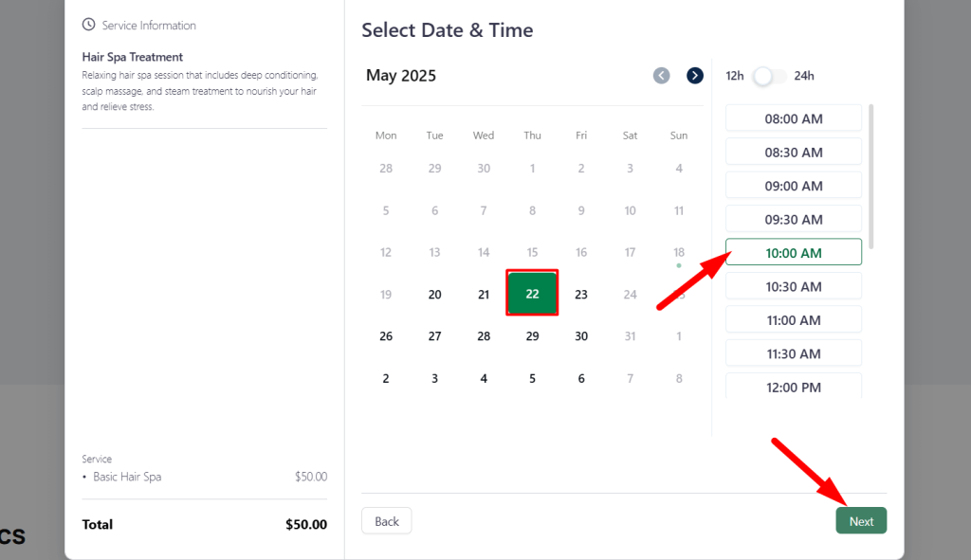Select the 12:00 PM time slot

794,386
